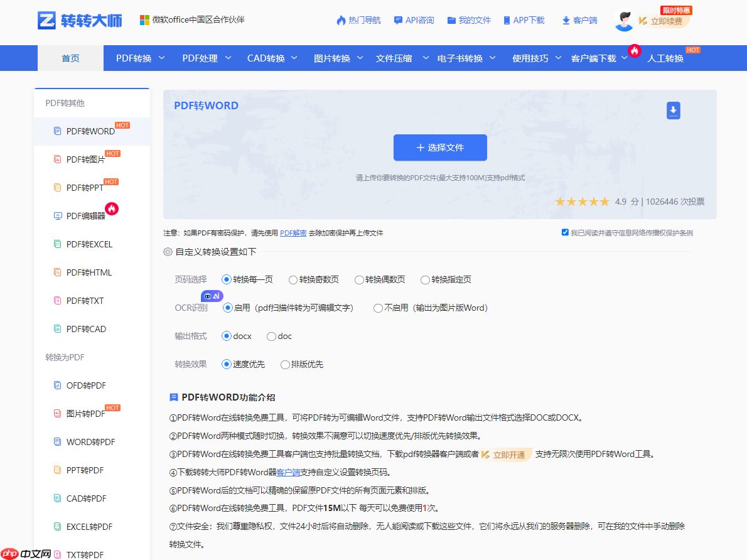Uncheck the 信息网络传播权保护条例 agreement

566,232
